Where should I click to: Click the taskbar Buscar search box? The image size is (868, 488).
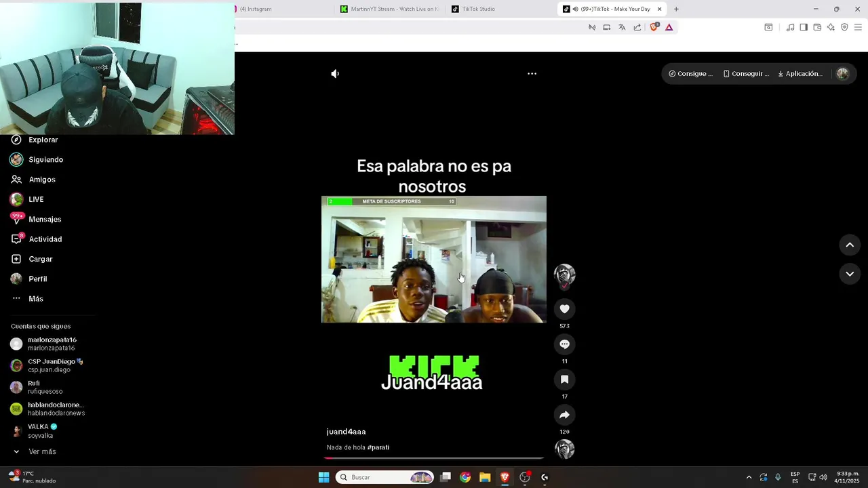coord(386,477)
